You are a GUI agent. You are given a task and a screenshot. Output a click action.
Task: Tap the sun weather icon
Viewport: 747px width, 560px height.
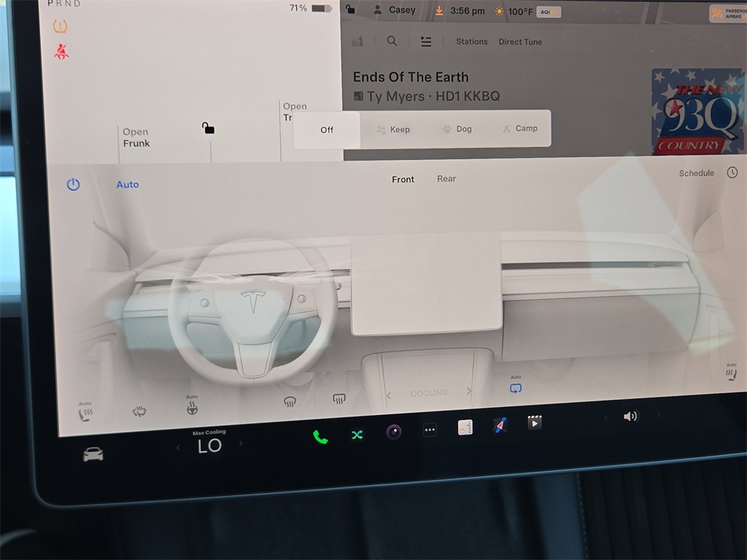tap(499, 12)
